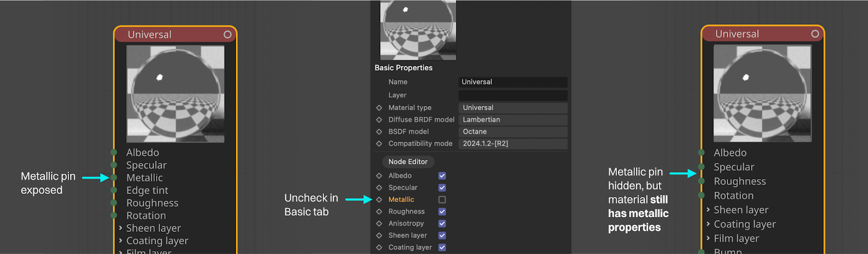
Task: Click the output pin circle on right Universal node
Action: [x=815, y=34]
